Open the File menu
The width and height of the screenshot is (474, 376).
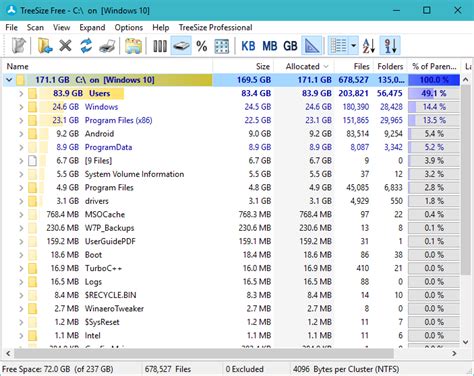pos(11,27)
